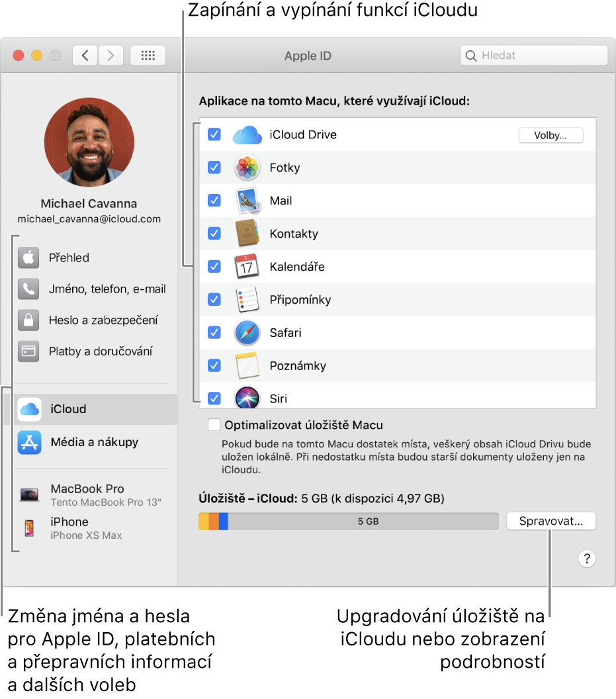
Task: Click the App Store icon for Média a nákupy
Action: 29,442
